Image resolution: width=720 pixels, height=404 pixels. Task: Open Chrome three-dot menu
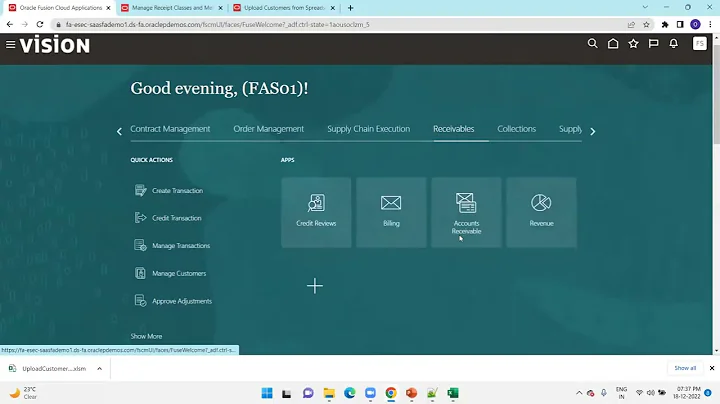[710, 24]
